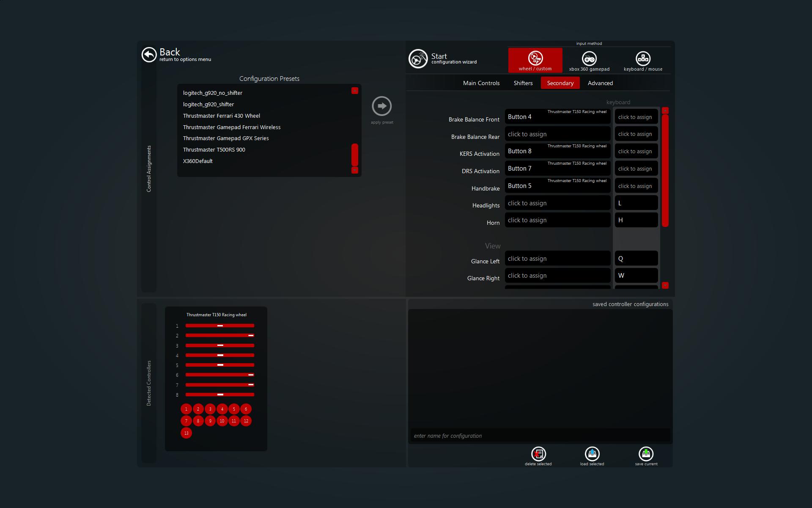Click save current configuration icon
Screen dimensions: 812x508
pyautogui.click(x=645, y=454)
